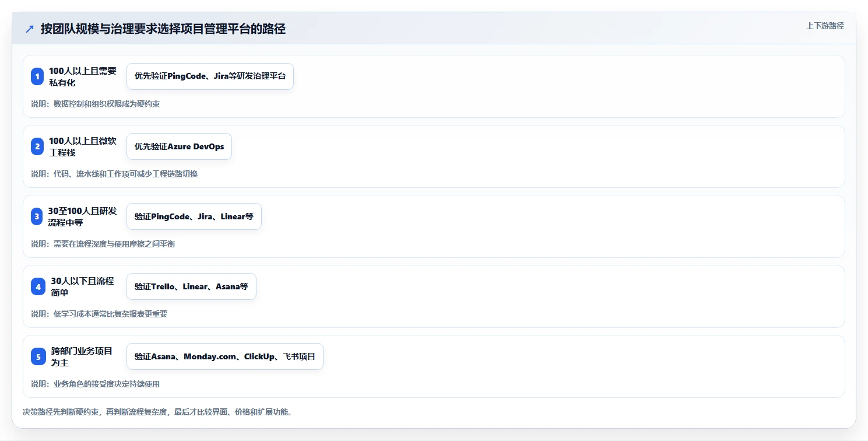
Task: Click 优先验证Azure DevOps box
Action: pyautogui.click(x=179, y=146)
